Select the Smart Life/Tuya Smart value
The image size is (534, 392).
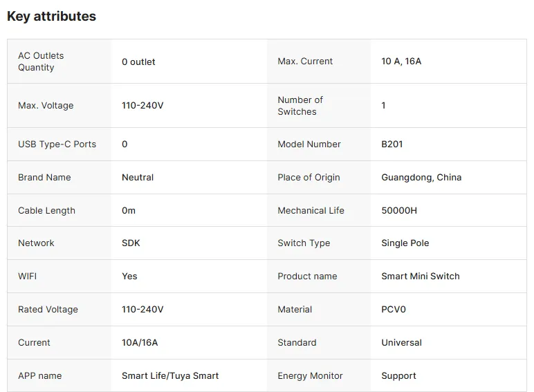170,376
